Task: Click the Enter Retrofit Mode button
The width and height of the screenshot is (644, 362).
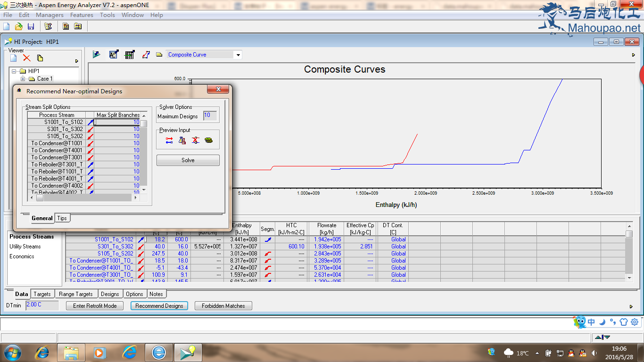Action: click(x=95, y=306)
